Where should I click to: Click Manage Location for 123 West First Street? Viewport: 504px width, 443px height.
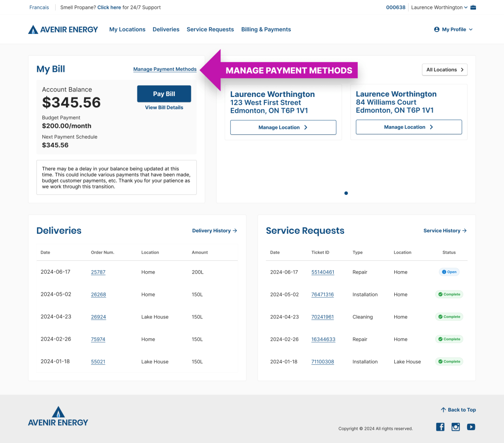[283, 127]
